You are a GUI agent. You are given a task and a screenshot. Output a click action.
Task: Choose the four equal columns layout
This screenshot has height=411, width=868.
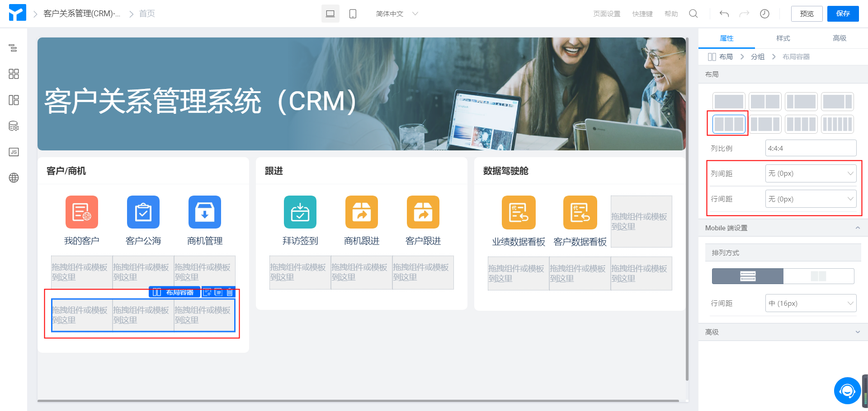coord(801,124)
